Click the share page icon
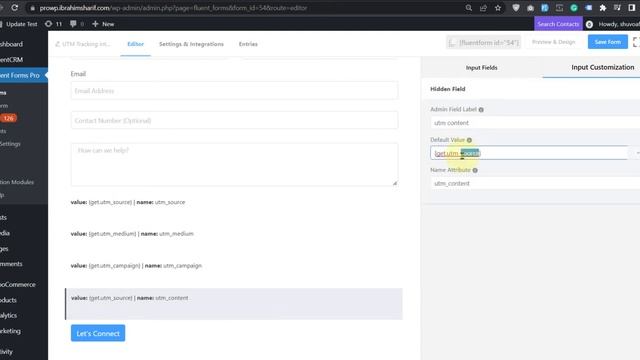 click(x=483, y=8)
